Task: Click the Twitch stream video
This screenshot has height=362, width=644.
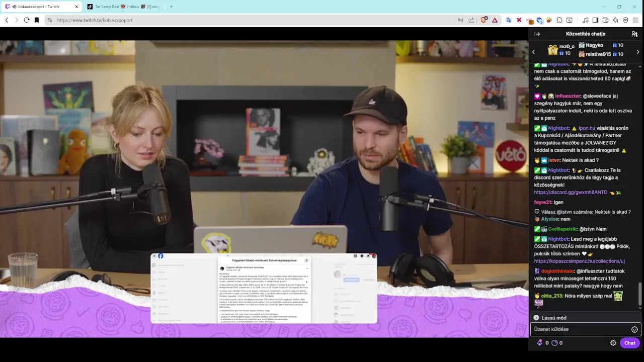Action: pyautogui.click(x=264, y=189)
